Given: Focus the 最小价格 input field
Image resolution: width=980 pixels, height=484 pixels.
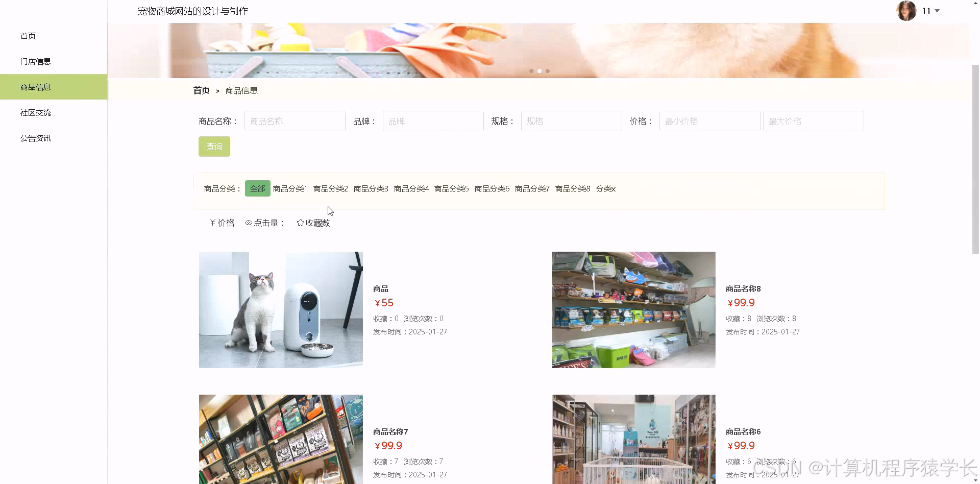Looking at the screenshot, I should (710, 121).
